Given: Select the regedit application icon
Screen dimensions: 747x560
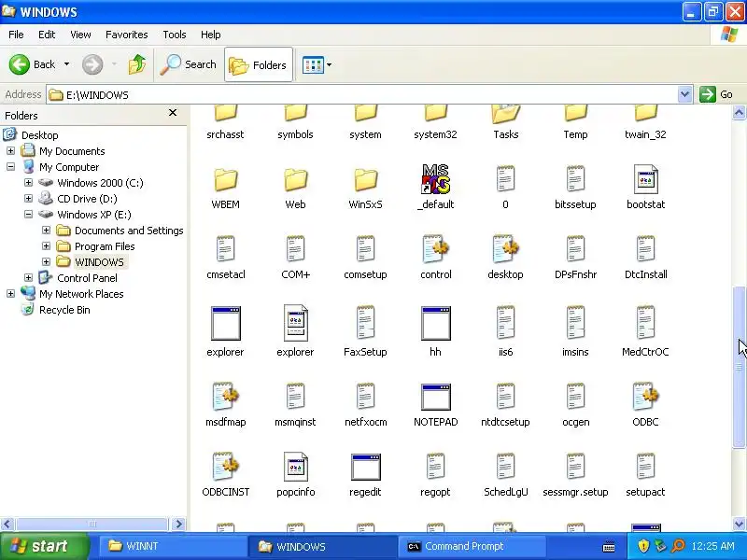Looking at the screenshot, I should [x=365, y=468].
